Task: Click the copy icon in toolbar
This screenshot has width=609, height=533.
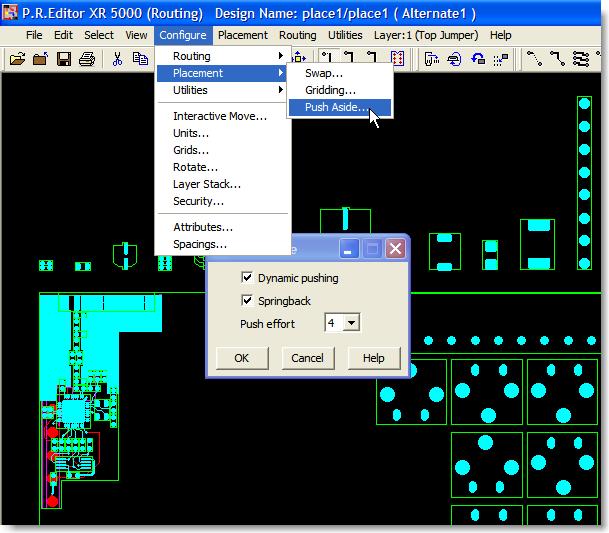Action: (x=140, y=59)
